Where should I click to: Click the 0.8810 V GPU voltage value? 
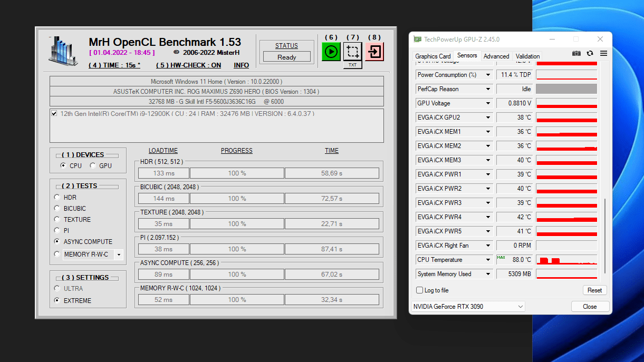(514, 103)
